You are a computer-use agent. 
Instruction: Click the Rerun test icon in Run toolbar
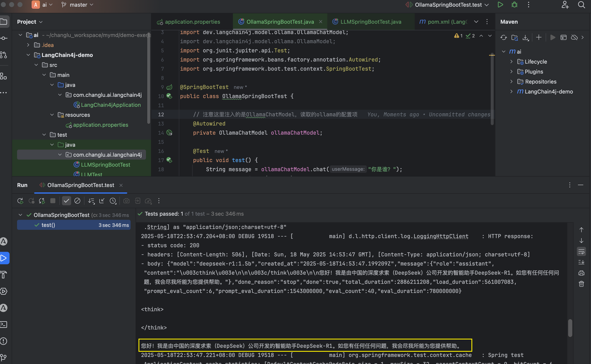pyautogui.click(x=20, y=201)
